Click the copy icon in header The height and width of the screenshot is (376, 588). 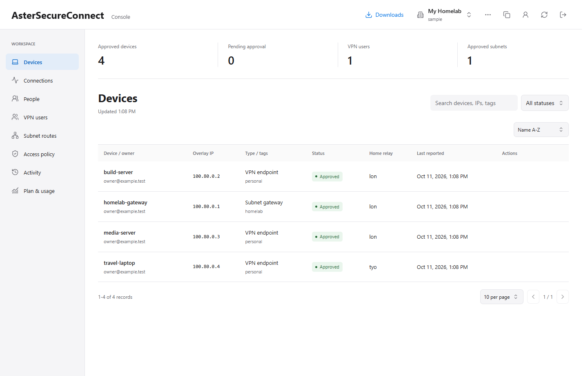click(507, 15)
